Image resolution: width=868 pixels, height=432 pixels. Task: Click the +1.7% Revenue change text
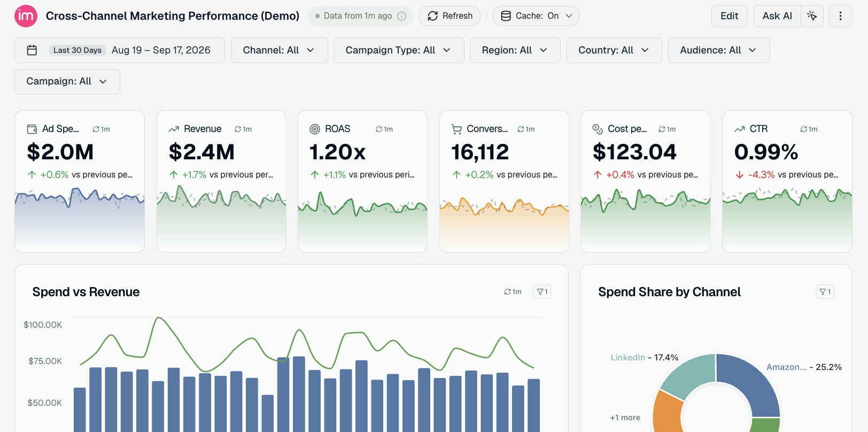click(194, 175)
